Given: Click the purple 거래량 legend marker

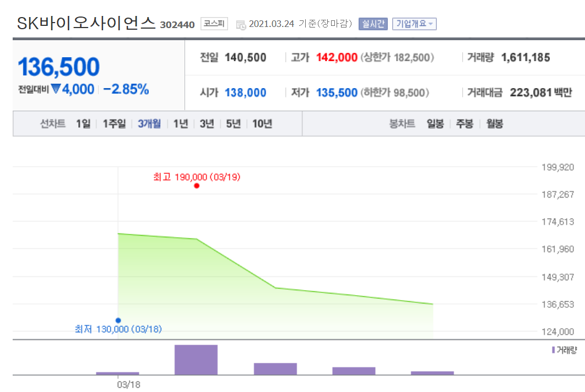Looking at the screenshot, I should point(553,350).
